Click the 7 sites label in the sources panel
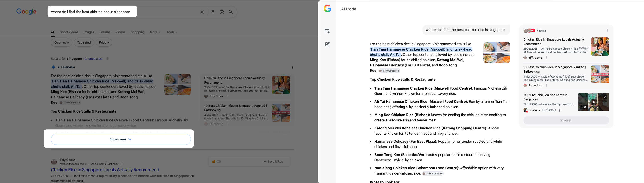 pyautogui.click(x=541, y=31)
